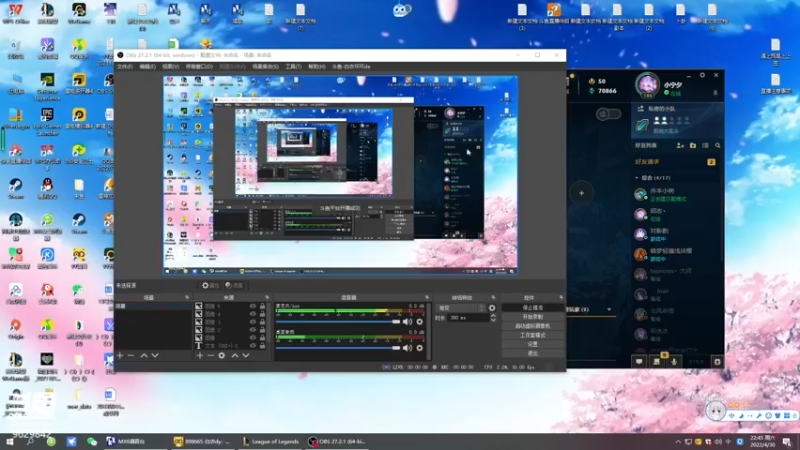Click the 启动虚拟摄像机 button in OBS controls

[x=533, y=326]
